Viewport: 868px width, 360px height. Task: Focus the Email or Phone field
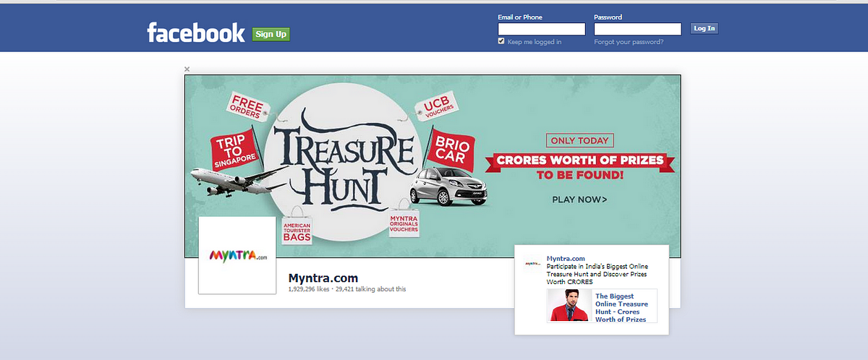[x=542, y=29]
